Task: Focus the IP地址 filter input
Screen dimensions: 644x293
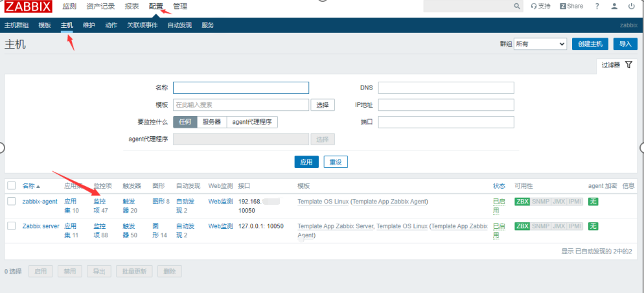Action: [x=446, y=105]
